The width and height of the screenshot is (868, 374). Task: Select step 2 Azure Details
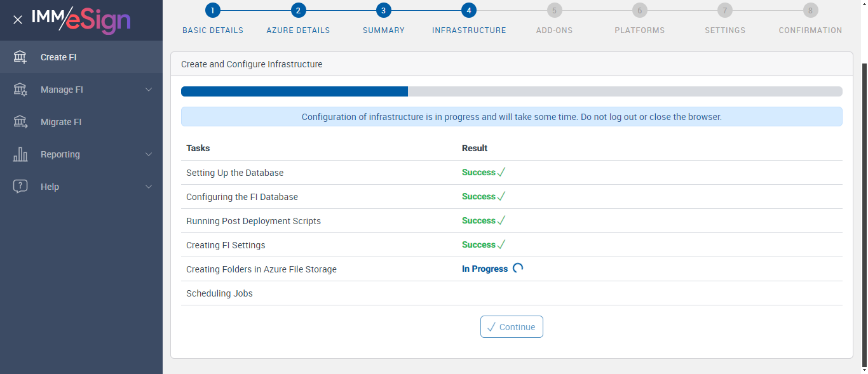tap(298, 10)
